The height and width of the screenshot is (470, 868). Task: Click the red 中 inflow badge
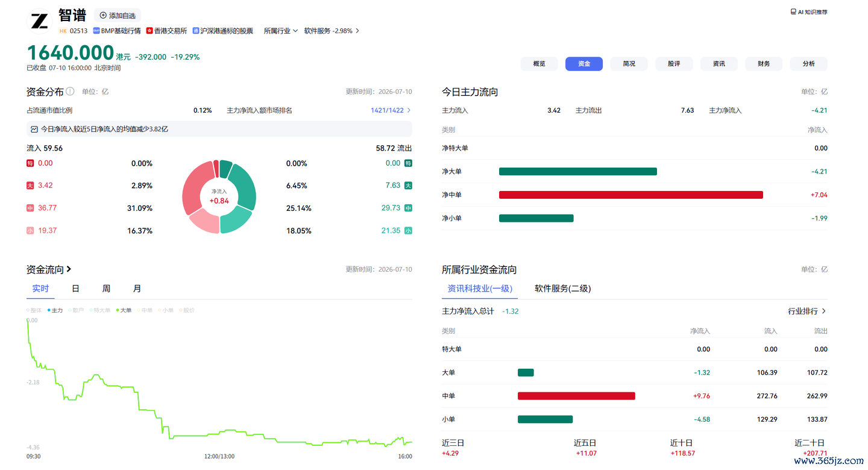(30, 208)
